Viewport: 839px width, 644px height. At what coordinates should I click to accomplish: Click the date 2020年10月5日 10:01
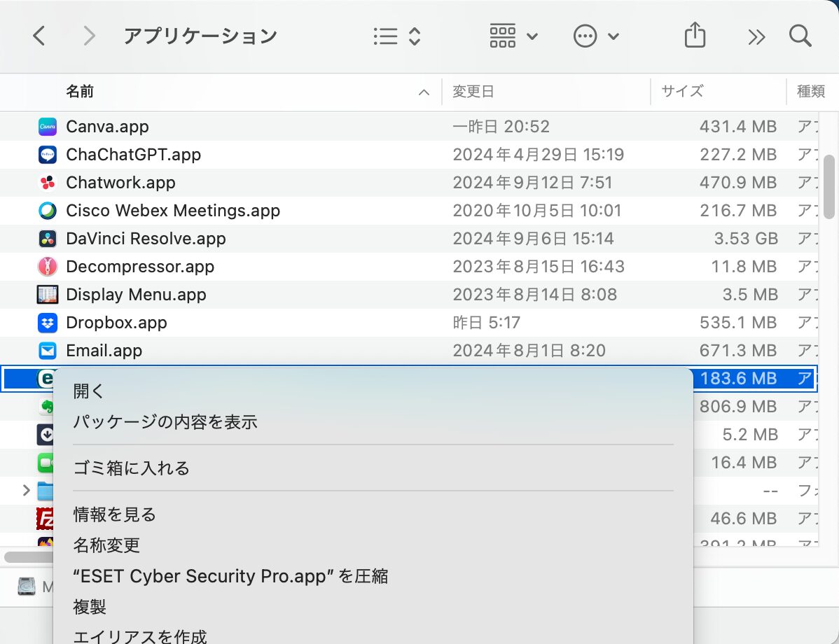click(537, 211)
